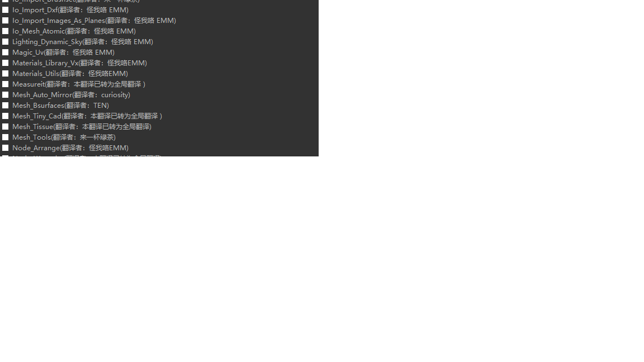Tick the Node_Arrange checkbox
The height and width of the screenshot is (362, 644).
point(6,148)
